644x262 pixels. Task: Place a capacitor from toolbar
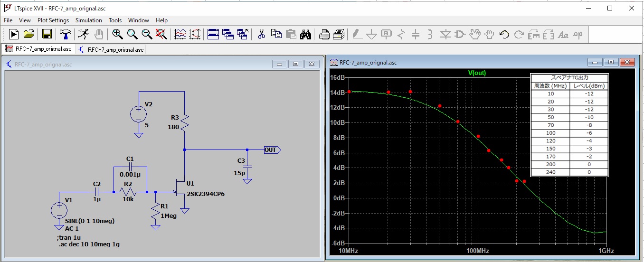click(416, 34)
